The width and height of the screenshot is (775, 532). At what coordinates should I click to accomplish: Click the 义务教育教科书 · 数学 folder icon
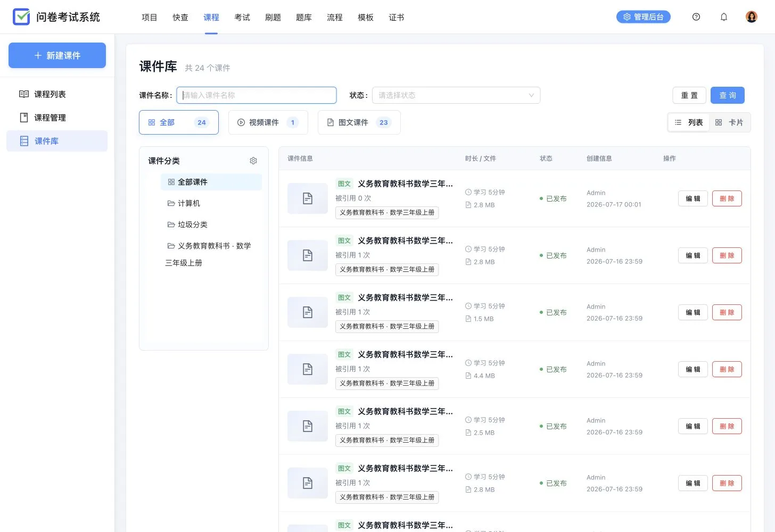(171, 246)
